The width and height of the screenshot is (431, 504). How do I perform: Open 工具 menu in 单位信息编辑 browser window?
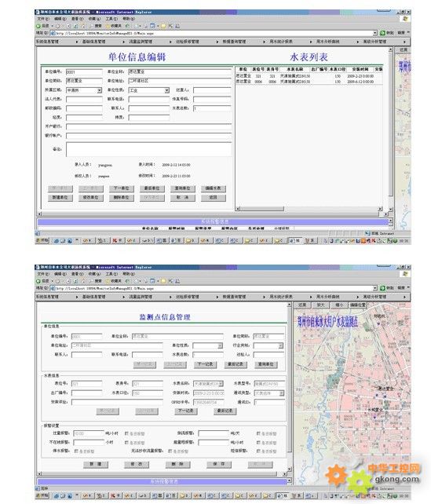(x=111, y=19)
